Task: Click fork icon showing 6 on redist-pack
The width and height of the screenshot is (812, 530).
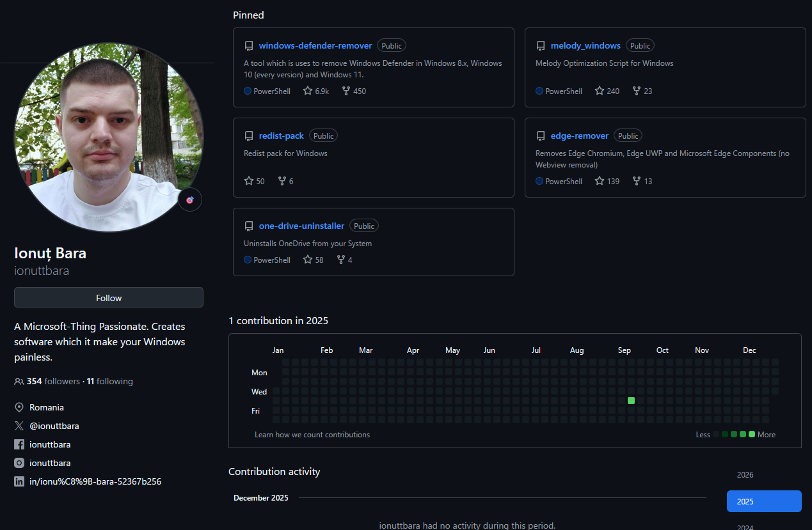Action: click(x=282, y=181)
